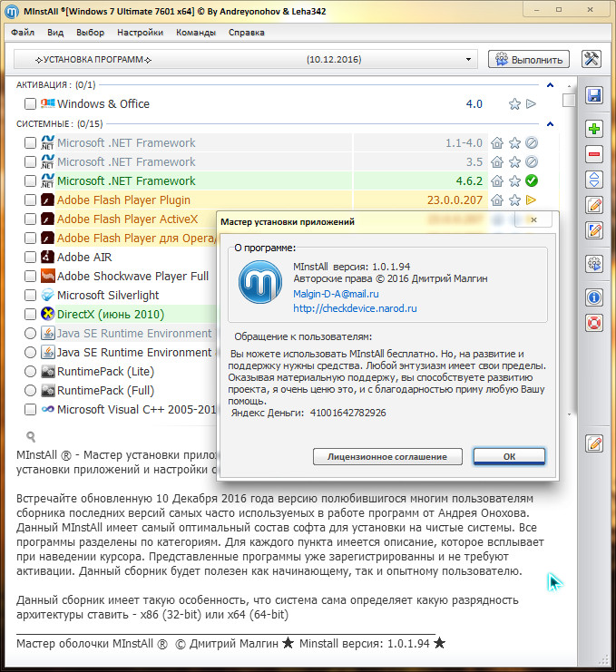
Task: Click the orange pencil edit icon in sidebar
Action: (x=594, y=205)
